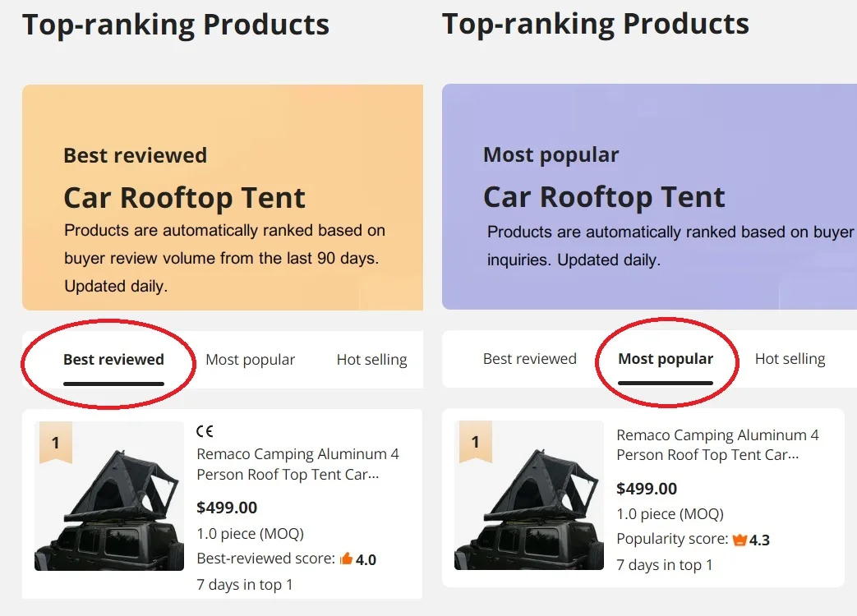This screenshot has width=857, height=616.
Task: Click $499.00 price in the best-reviewed listing
Action: point(227,508)
